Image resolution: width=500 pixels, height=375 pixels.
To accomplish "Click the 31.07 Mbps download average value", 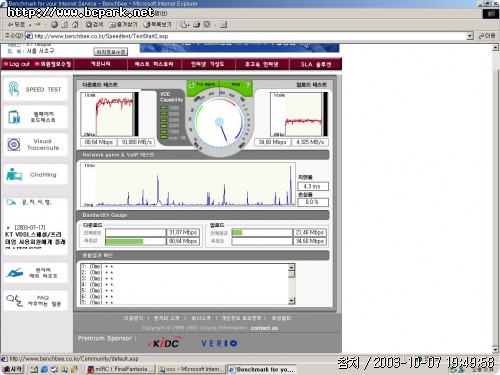I will click(183, 232).
